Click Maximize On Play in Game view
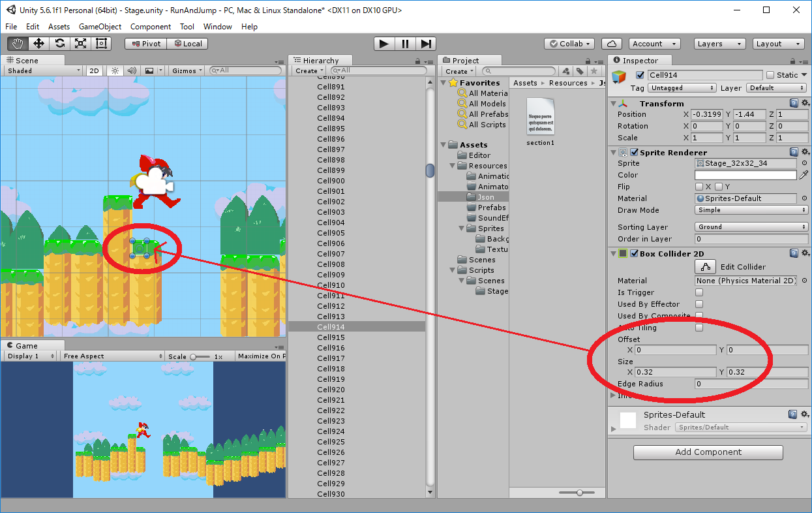The height and width of the screenshot is (513, 812). [x=260, y=356]
